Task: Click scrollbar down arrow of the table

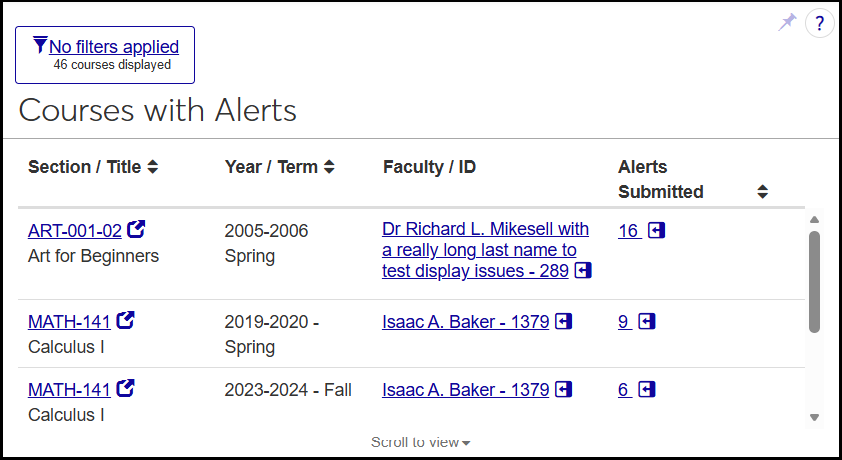Action: [815, 417]
